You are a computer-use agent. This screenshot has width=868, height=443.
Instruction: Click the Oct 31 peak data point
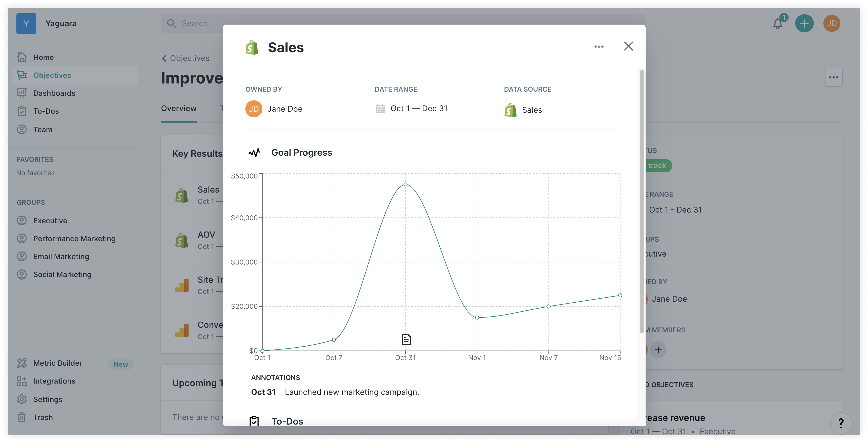(405, 184)
